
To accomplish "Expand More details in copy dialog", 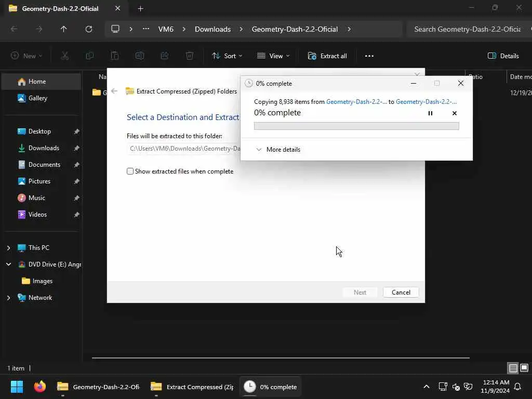I will click(278, 150).
